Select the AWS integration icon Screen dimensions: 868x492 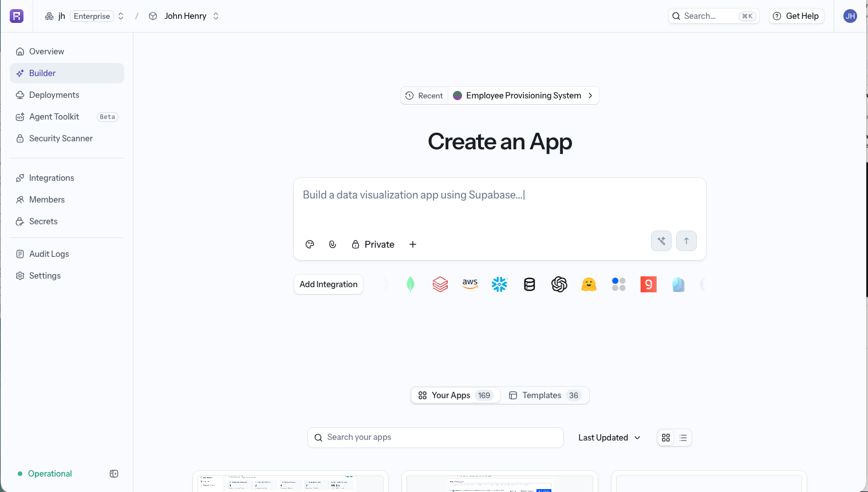(x=470, y=284)
